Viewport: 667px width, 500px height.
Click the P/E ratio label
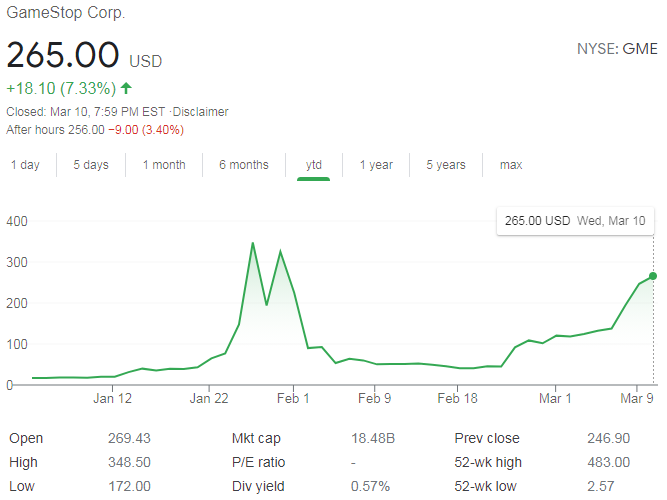click(259, 462)
